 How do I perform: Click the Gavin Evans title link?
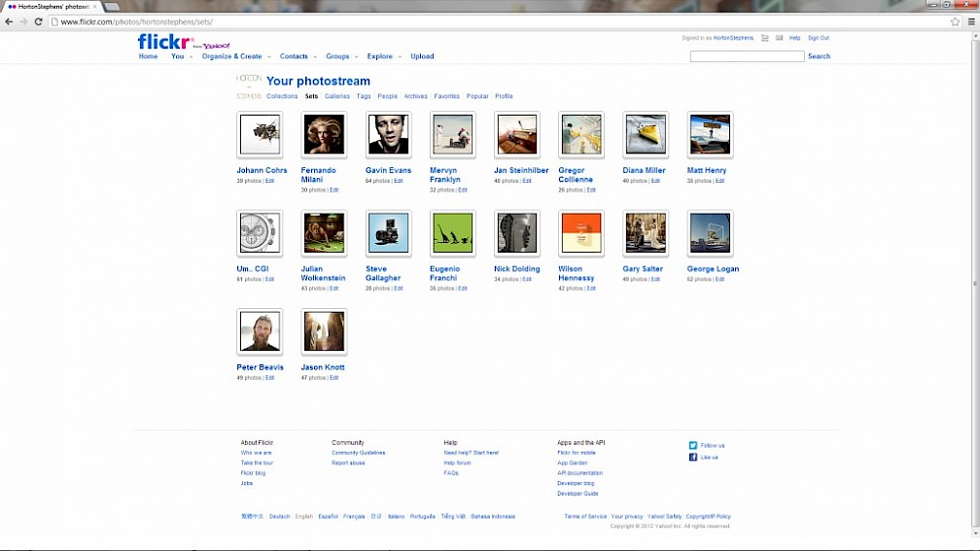tap(388, 170)
